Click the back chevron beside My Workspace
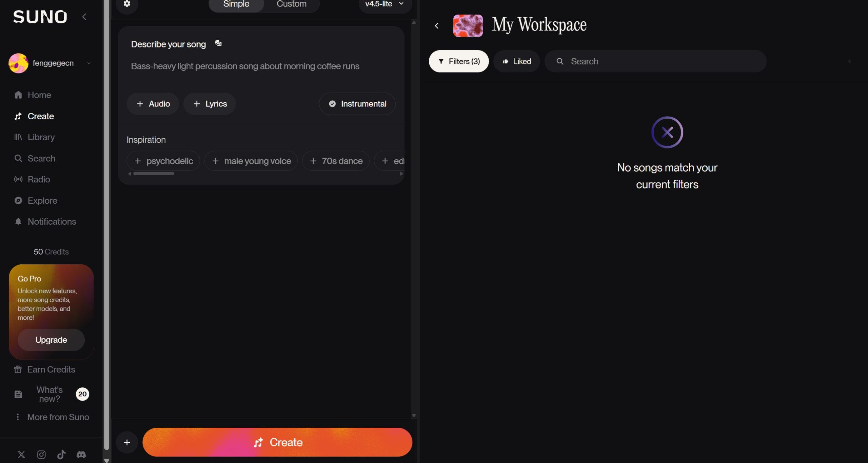The image size is (868, 463). [437, 26]
